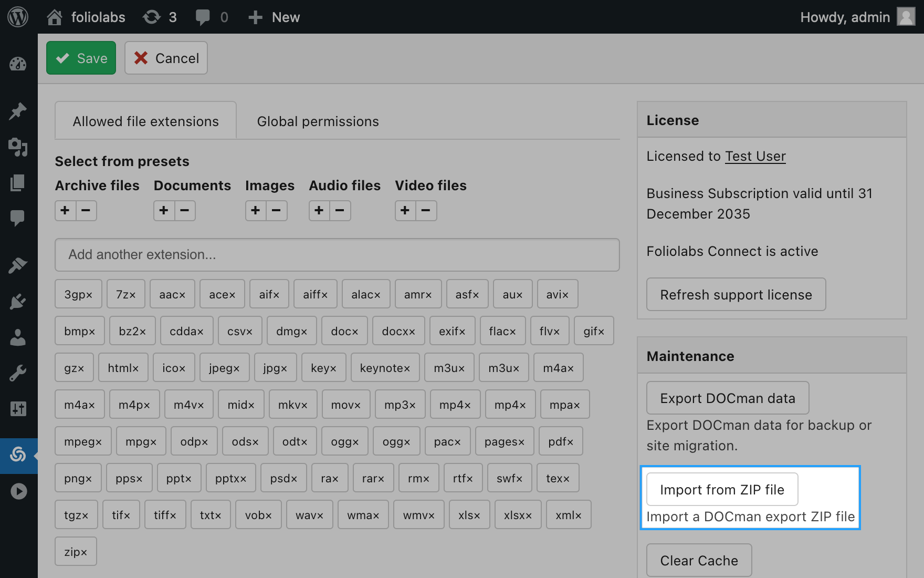Click Import from ZIP file button

[722, 489]
